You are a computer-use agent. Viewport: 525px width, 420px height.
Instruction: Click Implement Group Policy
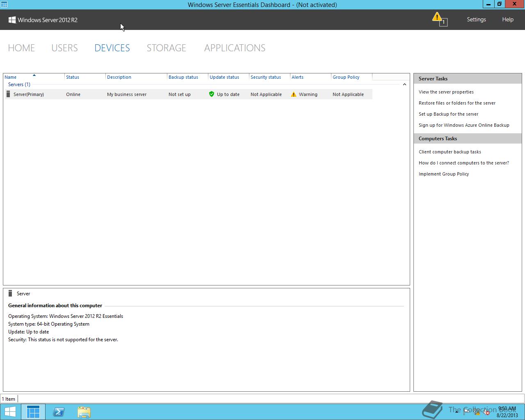coord(444,174)
